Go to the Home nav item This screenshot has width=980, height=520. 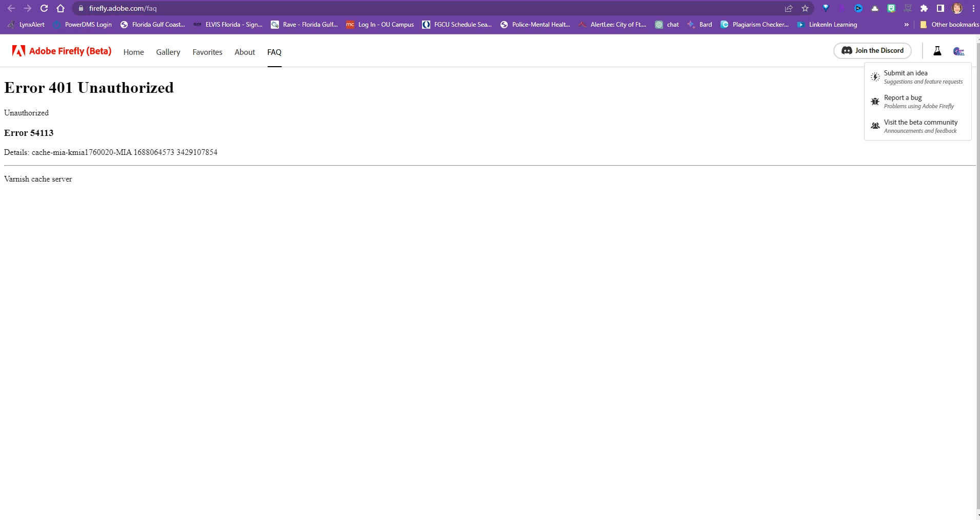pyautogui.click(x=133, y=52)
